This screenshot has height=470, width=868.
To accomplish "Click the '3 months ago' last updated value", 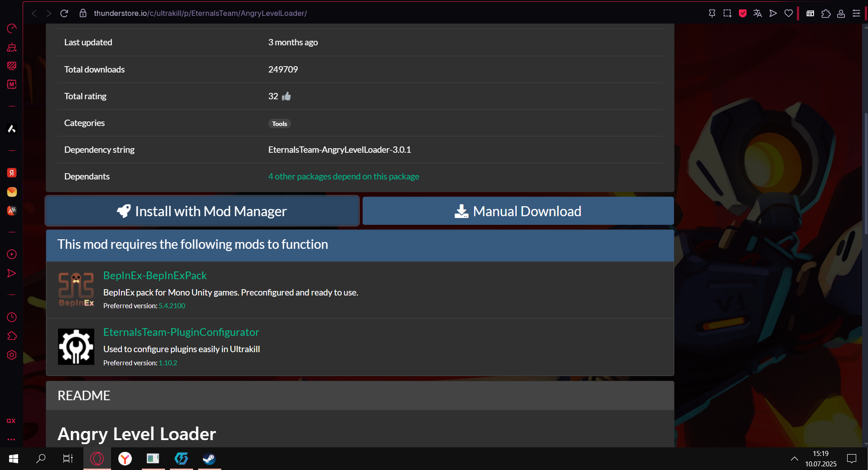I will (293, 42).
